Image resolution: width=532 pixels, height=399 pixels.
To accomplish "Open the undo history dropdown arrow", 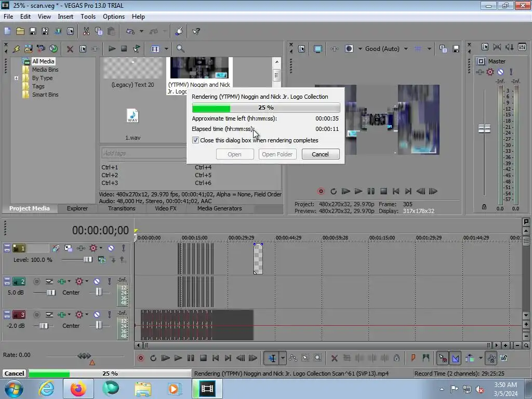I will (141, 31).
